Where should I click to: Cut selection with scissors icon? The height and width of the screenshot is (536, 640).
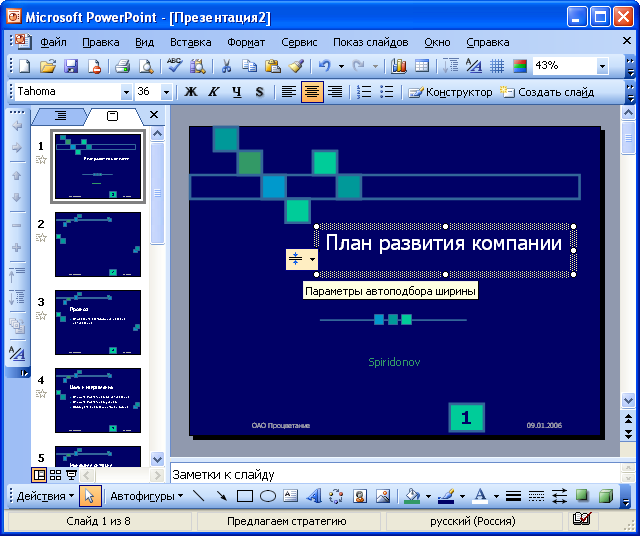(x=226, y=66)
